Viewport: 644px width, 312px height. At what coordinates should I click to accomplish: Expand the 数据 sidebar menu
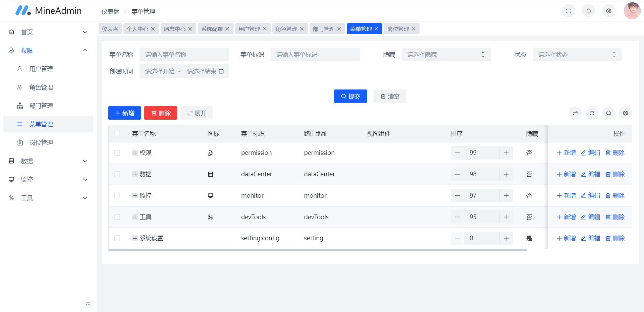48,161
